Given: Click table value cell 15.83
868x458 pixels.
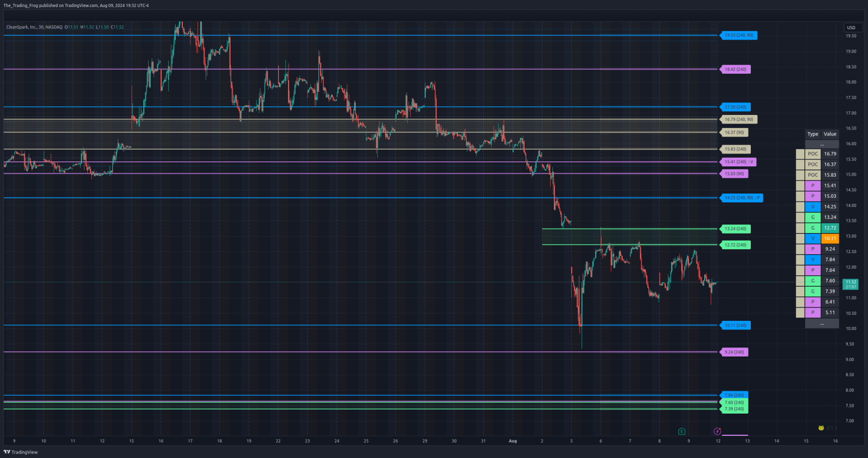Looking at the screenshot, I should pos(830,175).
